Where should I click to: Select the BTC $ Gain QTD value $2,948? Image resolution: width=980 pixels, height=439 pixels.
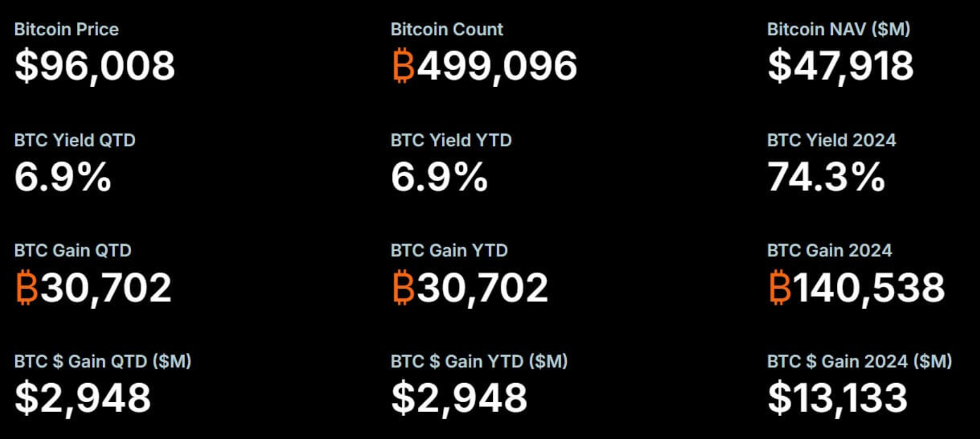tap(82, 398)
